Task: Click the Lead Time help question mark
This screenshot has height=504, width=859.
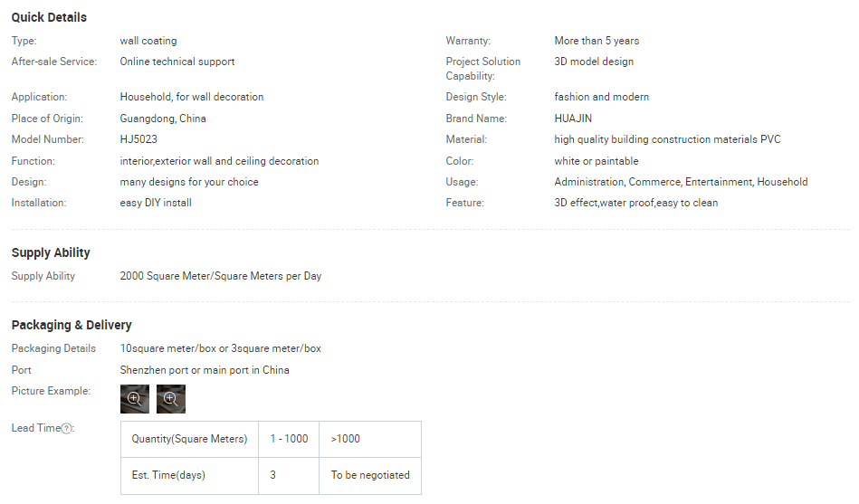Action: point(67,428)
